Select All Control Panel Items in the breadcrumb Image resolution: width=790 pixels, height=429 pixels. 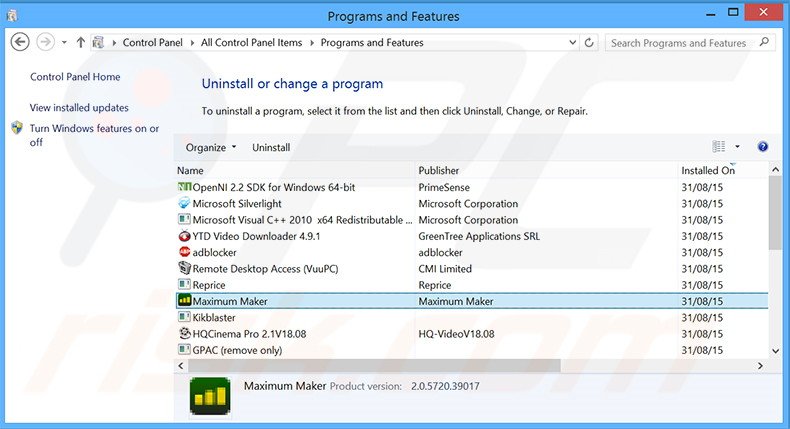(x=251, y=43)
